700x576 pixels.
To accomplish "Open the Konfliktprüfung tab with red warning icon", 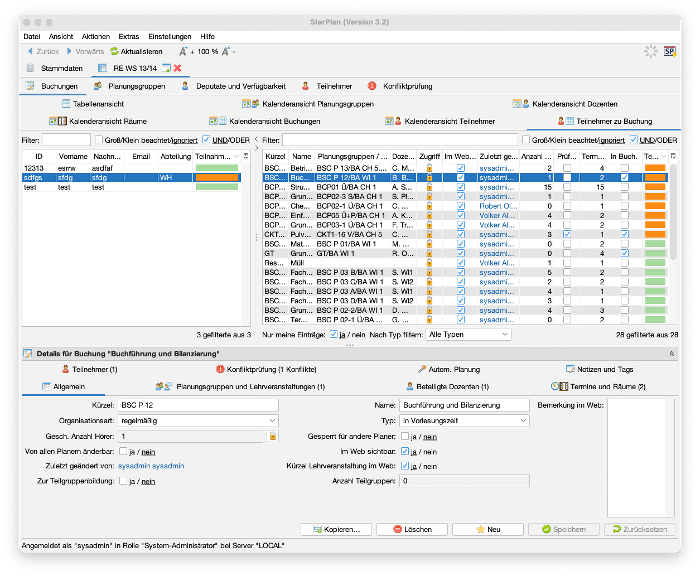I will point(400,86).
